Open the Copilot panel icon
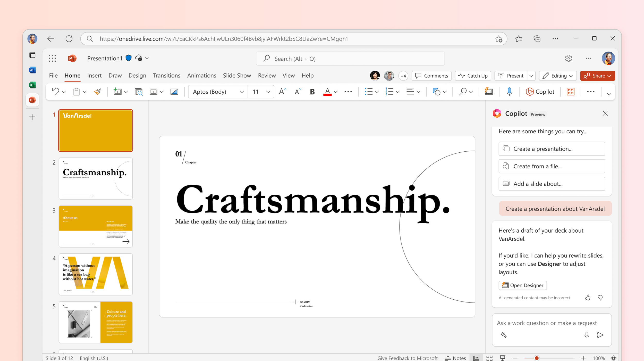The width and height of the screenshot is (644, 361). point(540,92)
